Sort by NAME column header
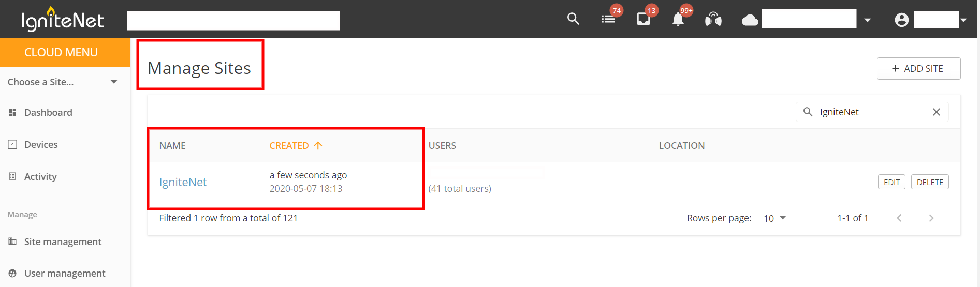 (x=172, y=146)
